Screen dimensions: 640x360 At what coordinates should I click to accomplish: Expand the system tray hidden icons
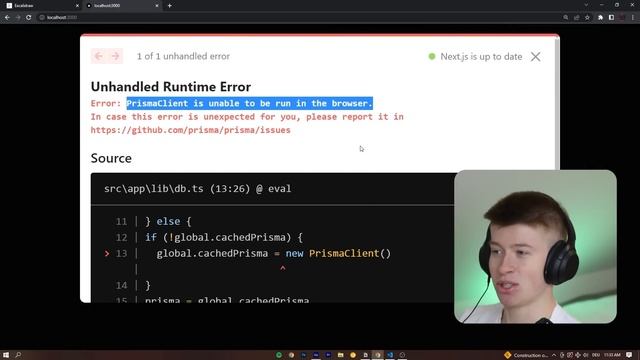(x=554, y=355)
